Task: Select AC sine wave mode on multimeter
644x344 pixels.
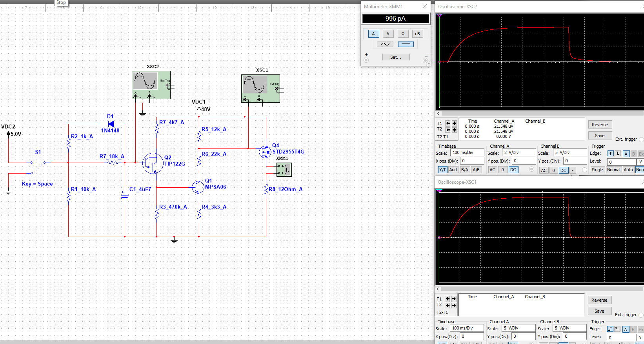Action: click(385, 44)
